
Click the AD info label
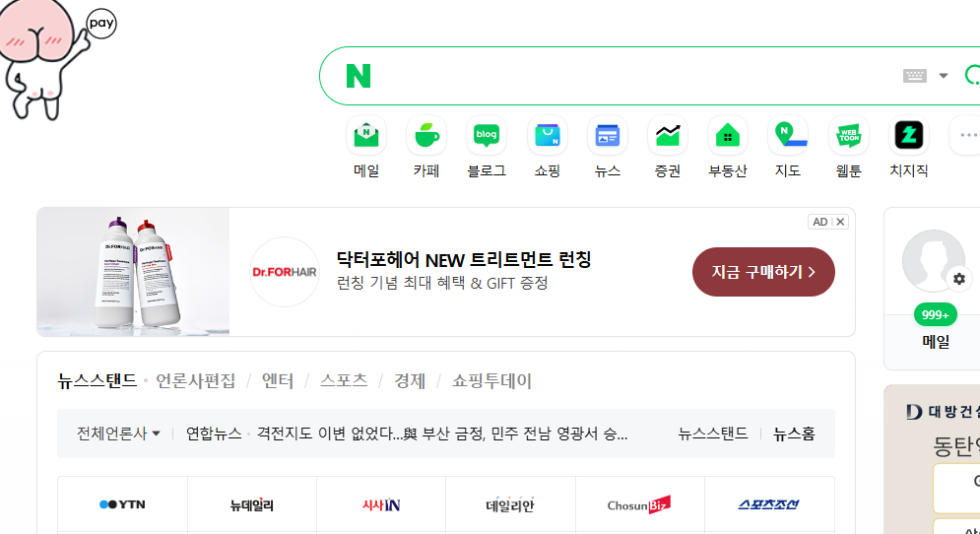pos(820,222)
